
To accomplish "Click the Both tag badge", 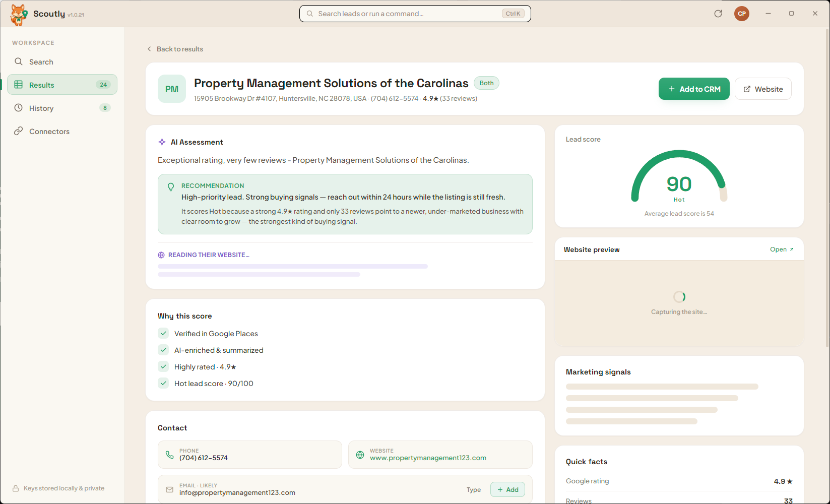I will point(486,83).
